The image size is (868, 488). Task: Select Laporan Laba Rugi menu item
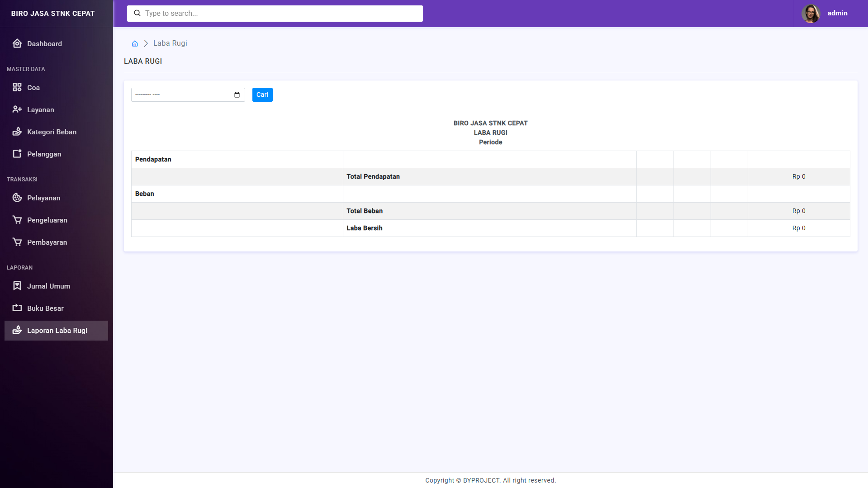point(56,330)
